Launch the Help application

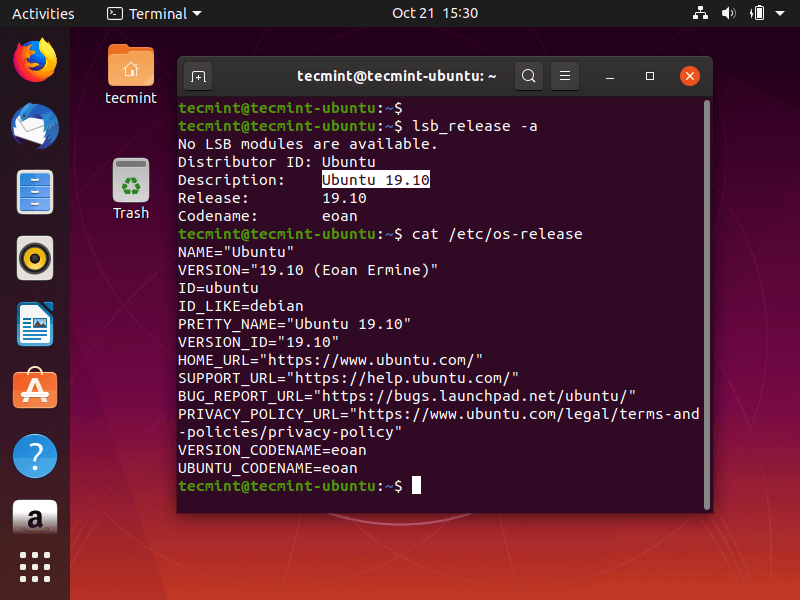tap(34, 455)
